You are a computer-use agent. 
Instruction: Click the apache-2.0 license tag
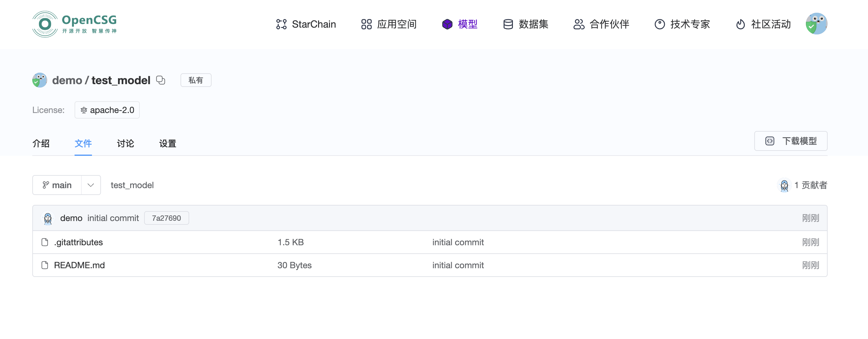[x=107, y=110]
